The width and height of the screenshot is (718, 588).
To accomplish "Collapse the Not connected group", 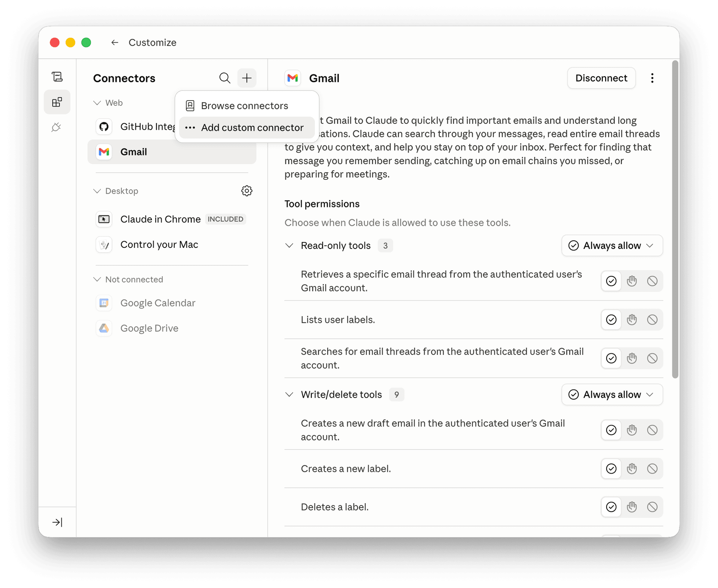I will coord(97,279).
